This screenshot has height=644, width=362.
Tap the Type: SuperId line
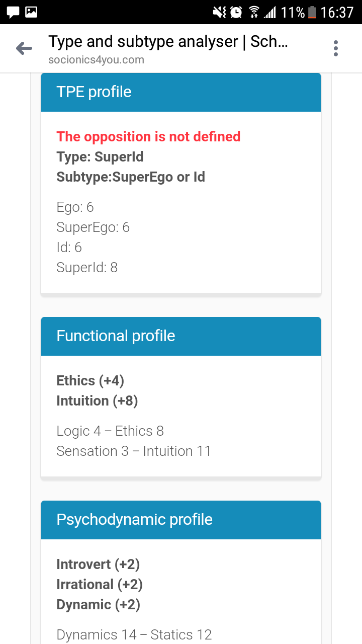pyautogui.click(x=100, y=156)
